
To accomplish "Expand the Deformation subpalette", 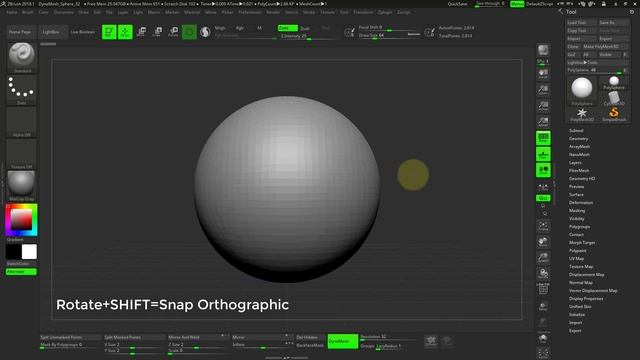I will point(581,203).
